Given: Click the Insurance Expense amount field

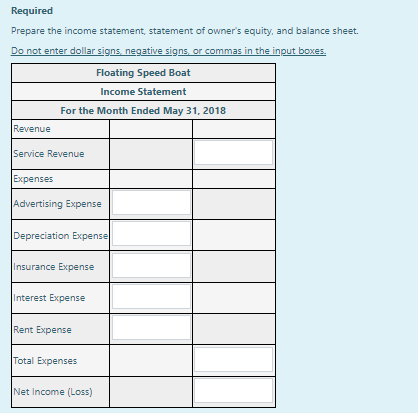Looking at the screenshot, I should pos(151,265).
